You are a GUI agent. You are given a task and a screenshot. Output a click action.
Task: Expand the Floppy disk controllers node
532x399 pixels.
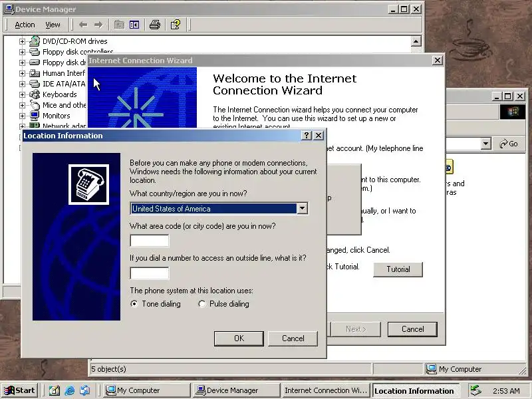tap(22, 52)
